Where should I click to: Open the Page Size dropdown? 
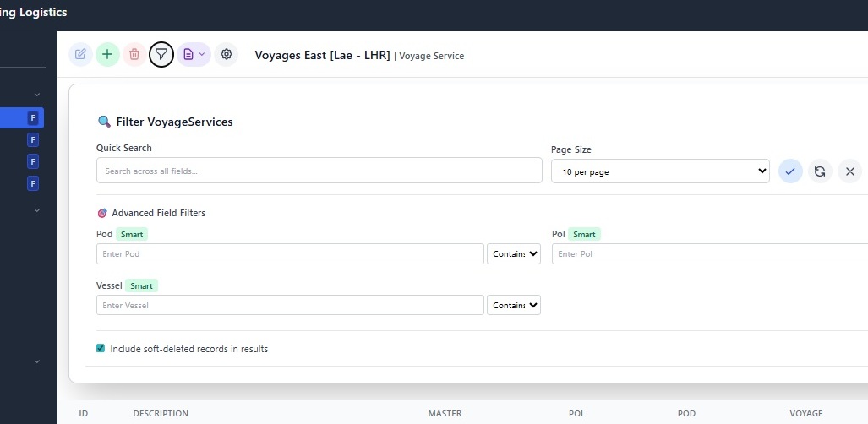coord(659,171)
